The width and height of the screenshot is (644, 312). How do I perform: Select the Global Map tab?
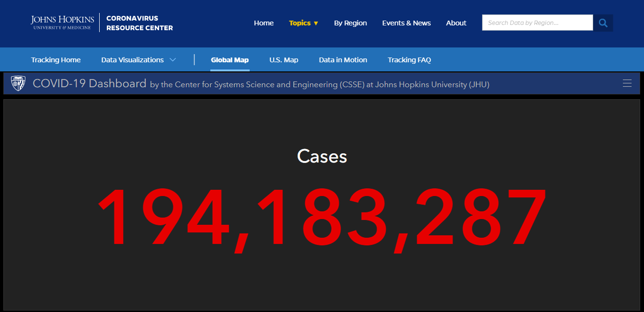[x=230, y=60]
